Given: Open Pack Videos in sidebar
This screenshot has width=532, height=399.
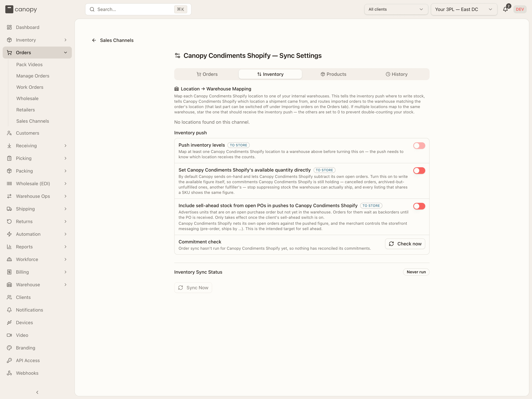Looking at the screenshot, I should (29, 65).
